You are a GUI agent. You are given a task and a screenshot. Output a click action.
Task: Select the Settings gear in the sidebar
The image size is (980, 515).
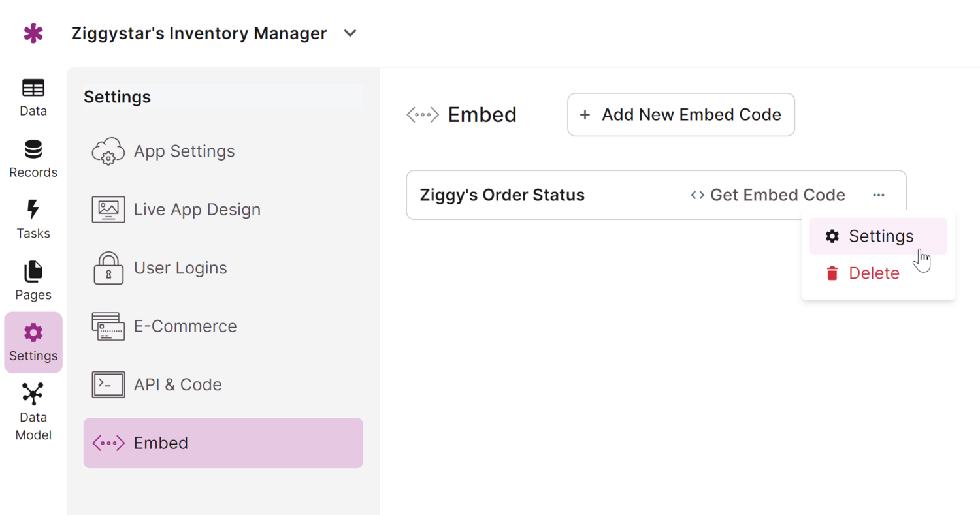[x=33, y=342]
